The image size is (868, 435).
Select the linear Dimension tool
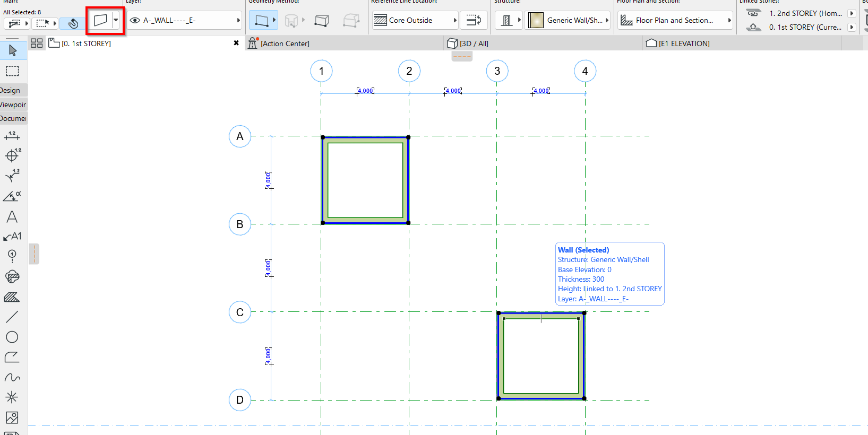12,136
